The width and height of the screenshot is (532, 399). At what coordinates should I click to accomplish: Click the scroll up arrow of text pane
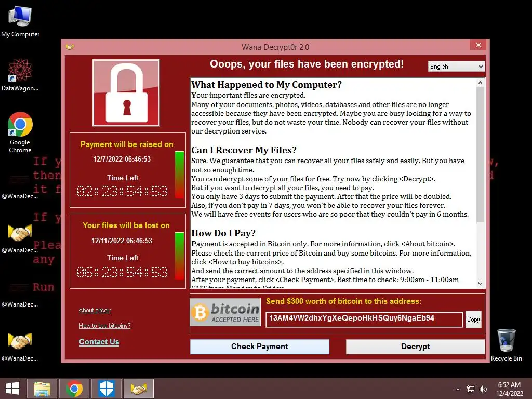[x=480, y=83]
